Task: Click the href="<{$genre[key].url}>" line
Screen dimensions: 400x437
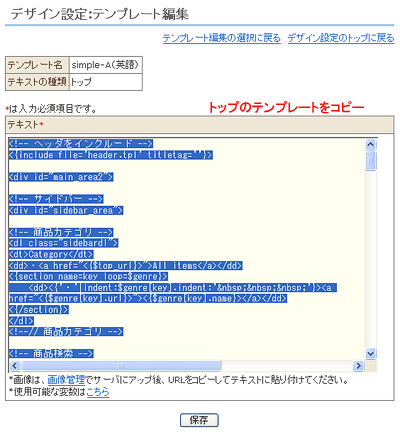Action: (148, 298)
